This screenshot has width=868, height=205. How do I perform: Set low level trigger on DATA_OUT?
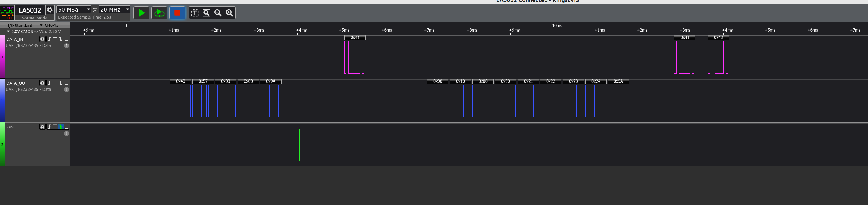point(66,83)
